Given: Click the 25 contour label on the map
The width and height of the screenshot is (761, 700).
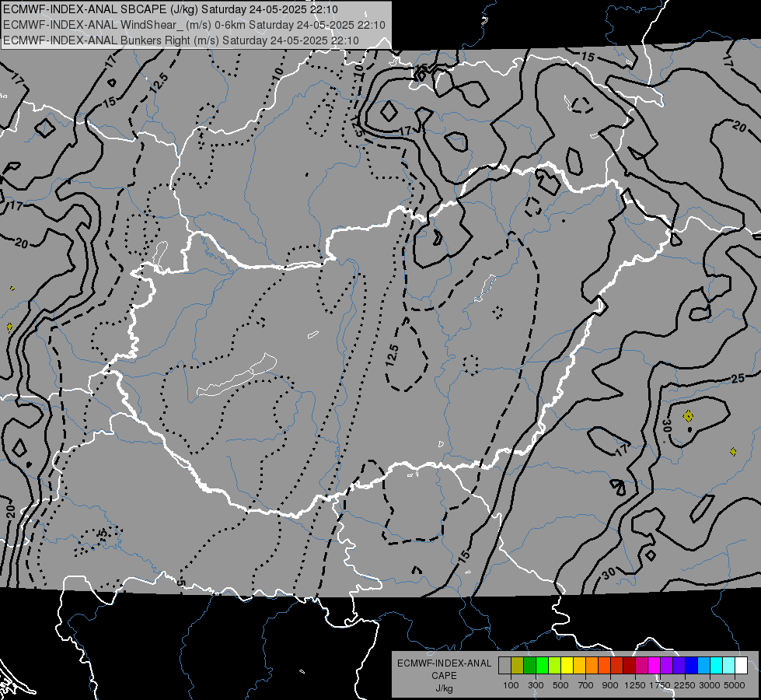Looking at the screenshot, I should (x=738, y=378).
